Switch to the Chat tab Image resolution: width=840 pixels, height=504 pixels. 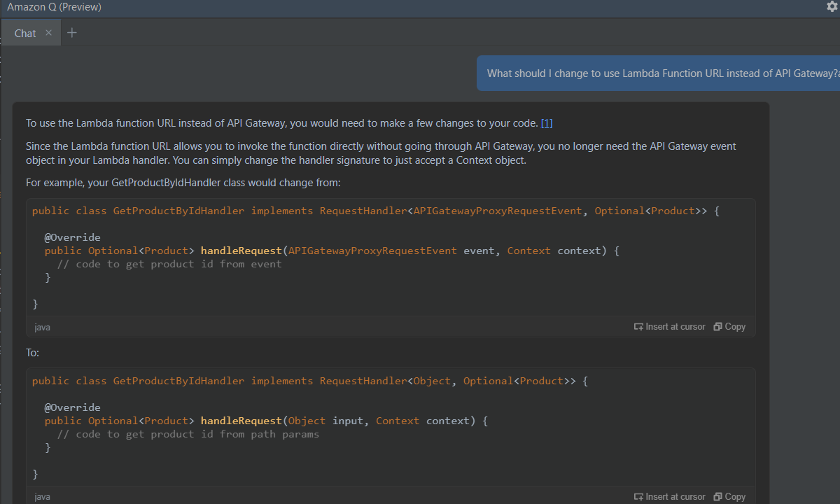(x=25, y=33)
